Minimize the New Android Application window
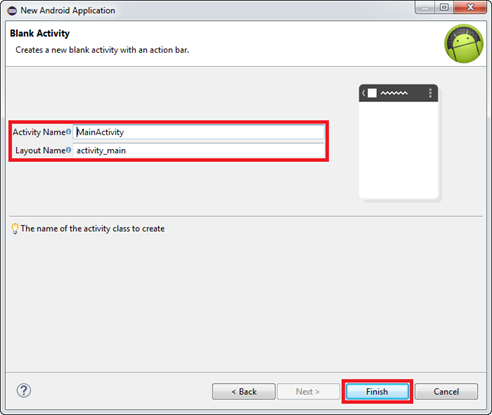The width and height of the screenshot is (492, 415). pyautogui.click(x=425, y=7)
